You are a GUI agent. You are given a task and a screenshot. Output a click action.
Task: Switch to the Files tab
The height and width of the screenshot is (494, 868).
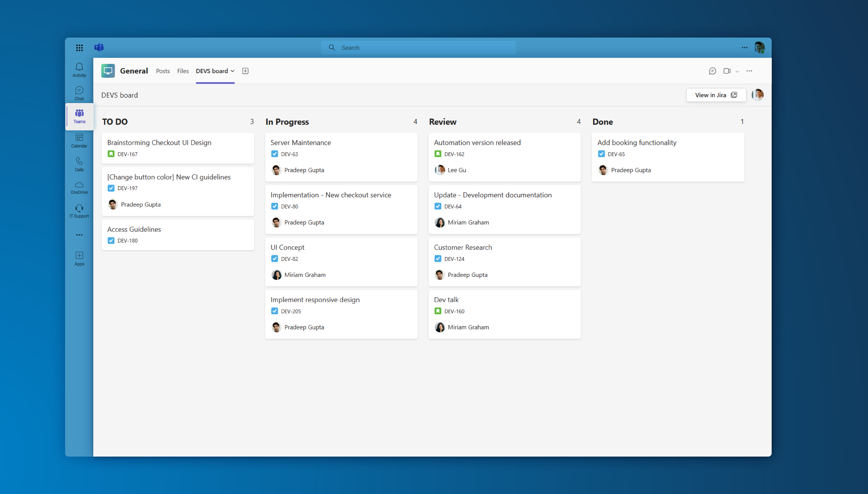(x=183, y=71)
